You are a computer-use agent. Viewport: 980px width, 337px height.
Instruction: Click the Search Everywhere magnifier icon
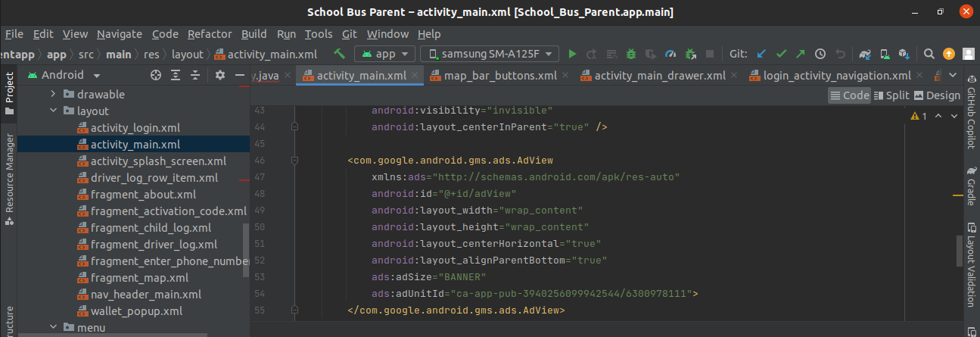coord(929,54)
